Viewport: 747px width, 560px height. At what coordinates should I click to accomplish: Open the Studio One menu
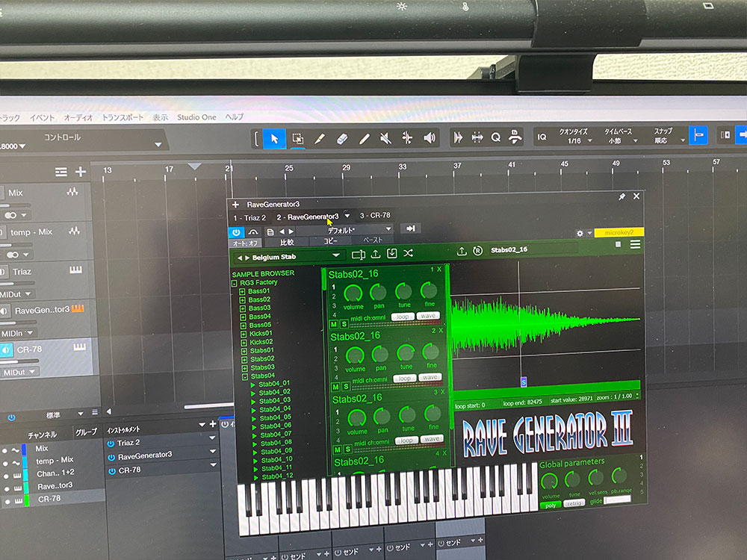tap(196, 117)
